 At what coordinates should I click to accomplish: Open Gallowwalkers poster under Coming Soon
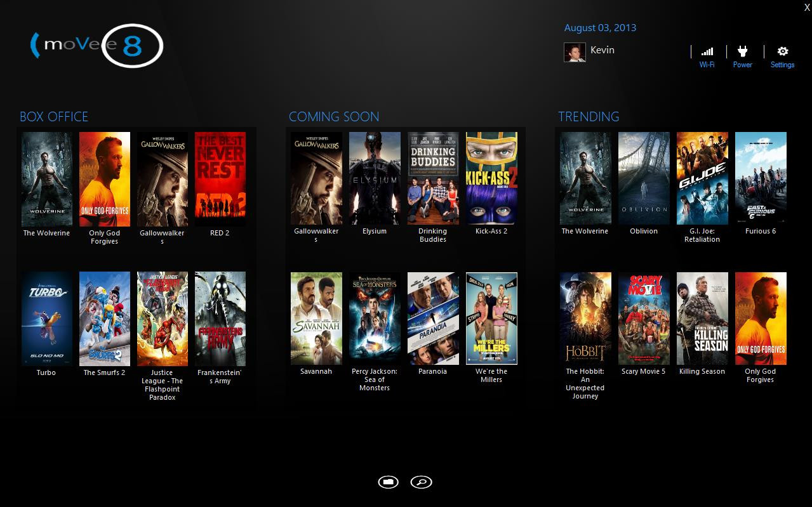coord(316,178)
